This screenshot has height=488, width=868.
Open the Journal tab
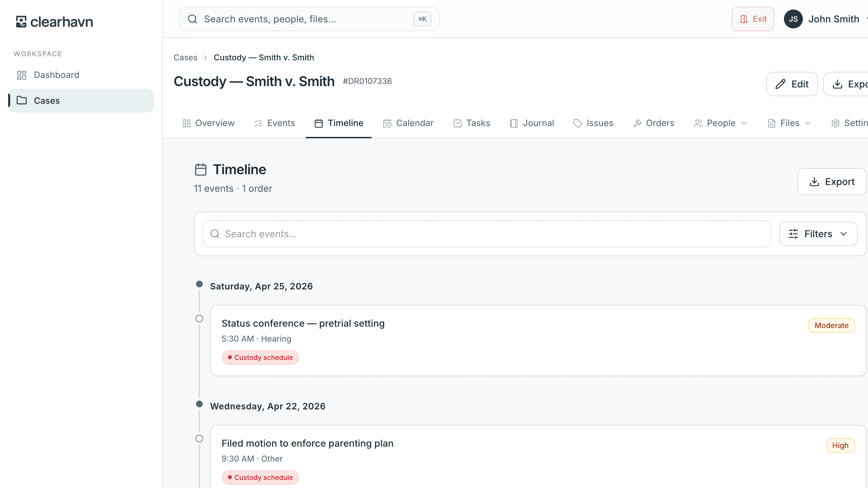532,123
